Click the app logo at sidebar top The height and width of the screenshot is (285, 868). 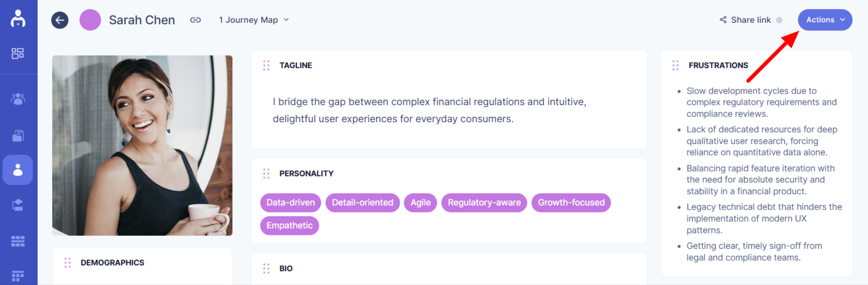pyautogui.click(x=18, y=19)
